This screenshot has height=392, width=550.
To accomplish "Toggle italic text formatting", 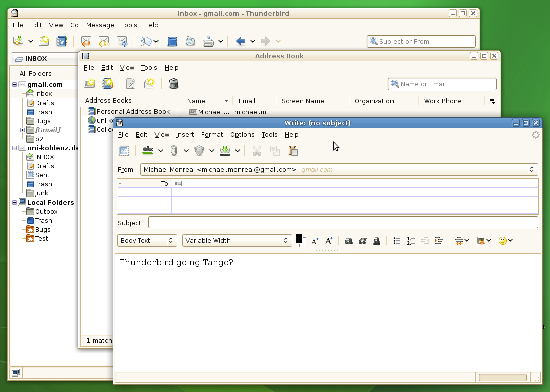I will tap(362, 241).
